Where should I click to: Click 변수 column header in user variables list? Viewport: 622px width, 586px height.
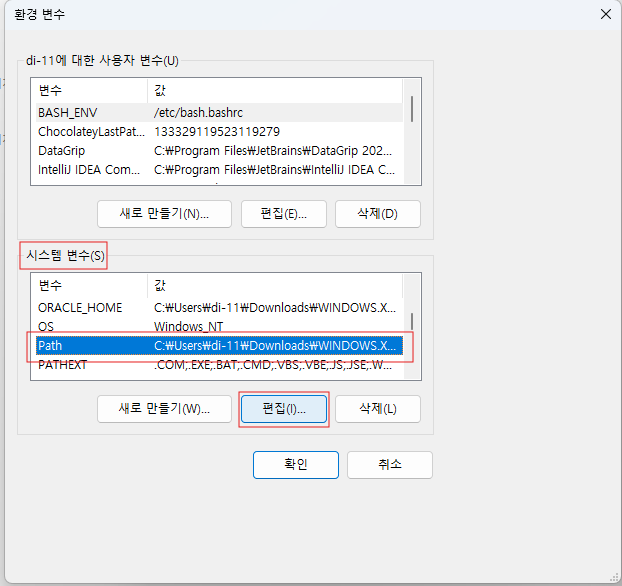coord(92,91)
